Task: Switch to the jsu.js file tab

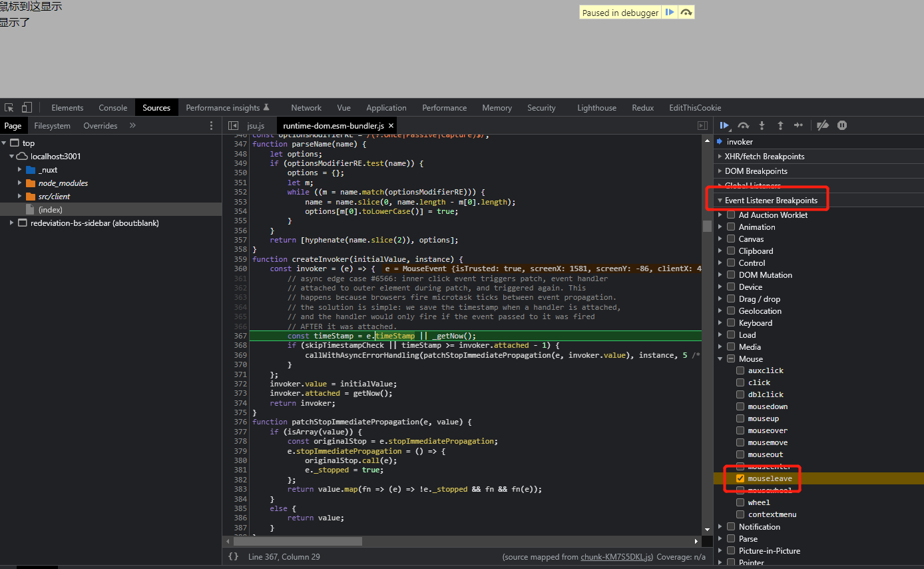Action: [x=256, y=125]
